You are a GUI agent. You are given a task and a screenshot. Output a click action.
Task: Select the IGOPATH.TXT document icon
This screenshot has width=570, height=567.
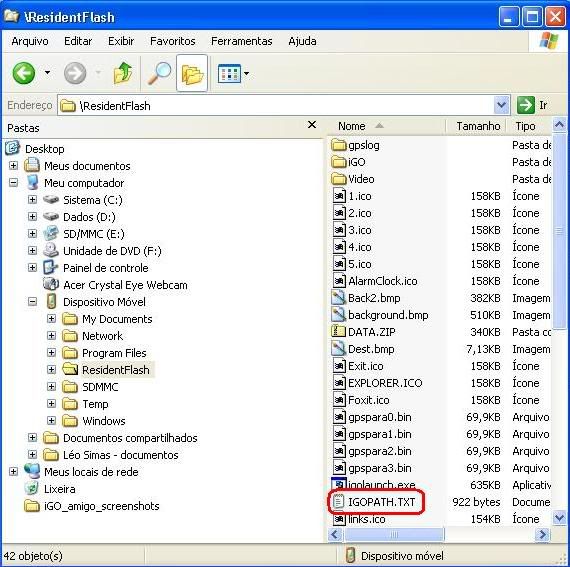tap(338, 502)
